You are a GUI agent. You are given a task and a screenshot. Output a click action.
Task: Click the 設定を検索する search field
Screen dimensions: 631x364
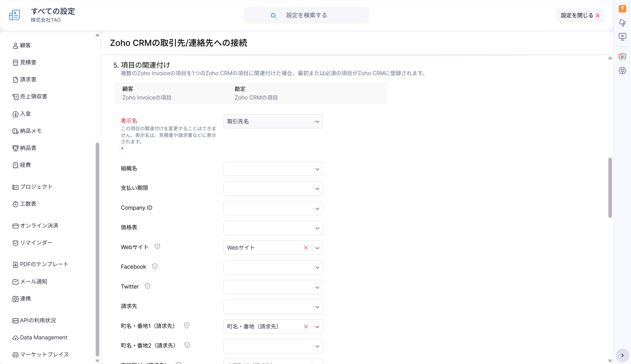pyautogui.click(x=306, y=15)
